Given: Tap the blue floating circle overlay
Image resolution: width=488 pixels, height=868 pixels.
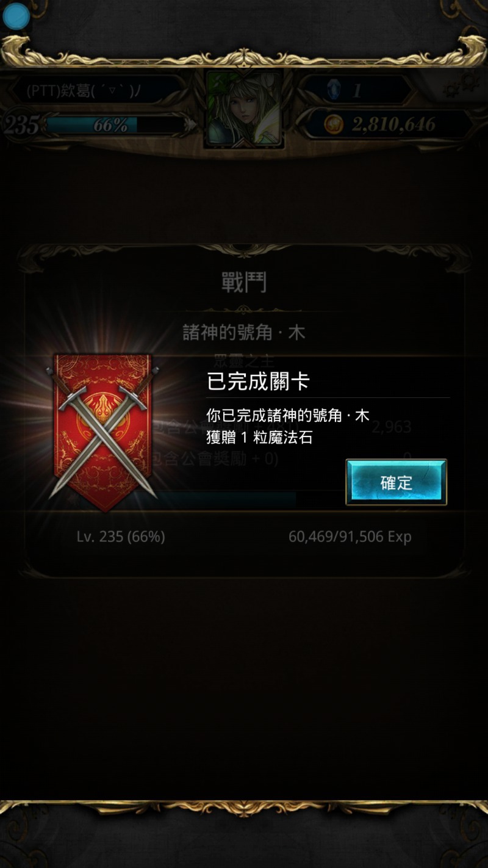Looking at the screenshot, I should 16,16.
